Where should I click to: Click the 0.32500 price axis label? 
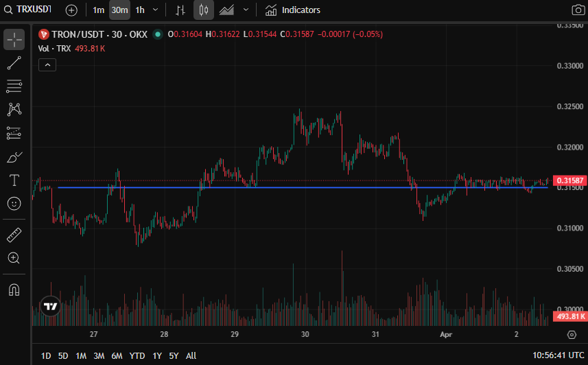click(570, 106)
